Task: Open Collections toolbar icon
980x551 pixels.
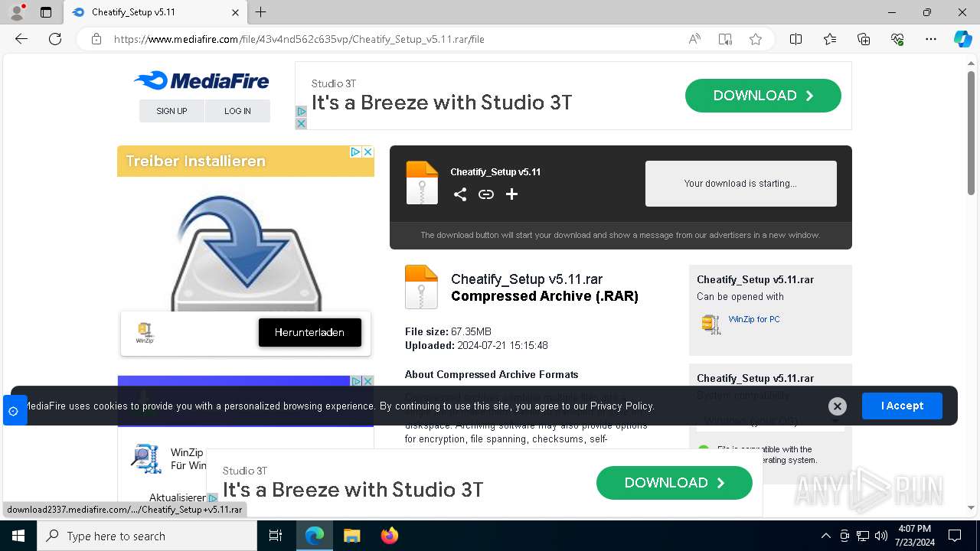Action: 864,39
